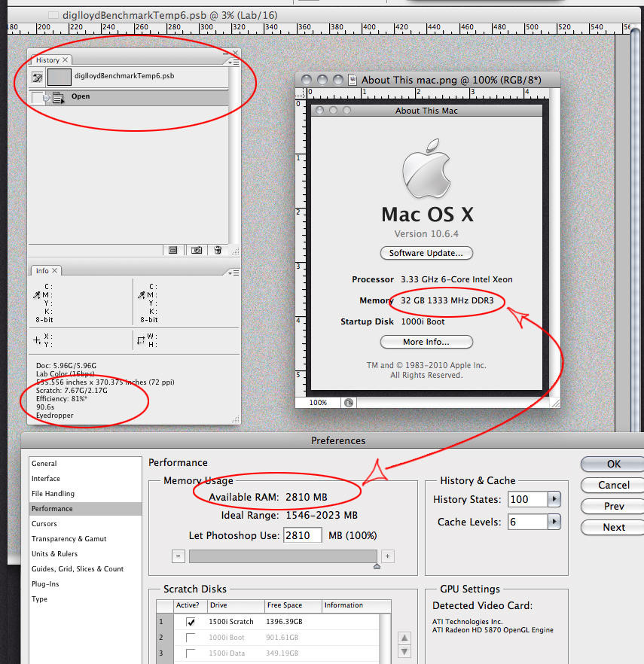Delete current state with trash icon

point(218,250)
